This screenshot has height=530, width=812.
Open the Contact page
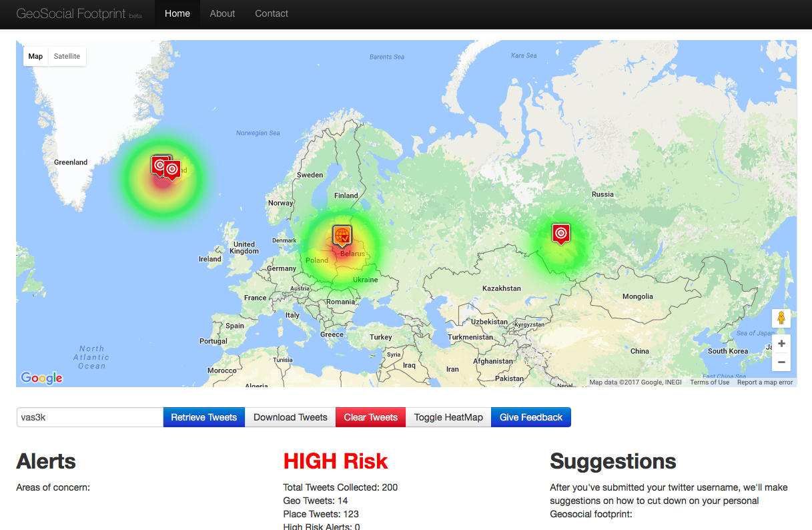click(x=272, y=13)
